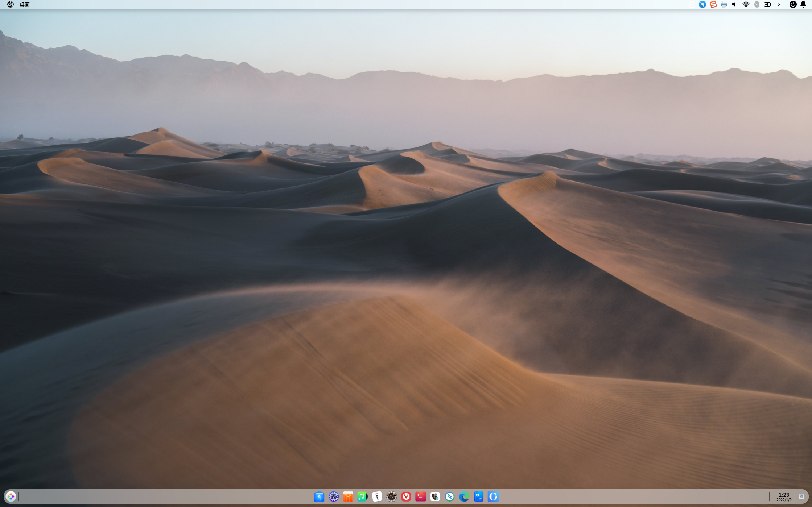812x507 pixels.
Task: Open the launcher icon in the dock
Action: (x=11, y=496)
